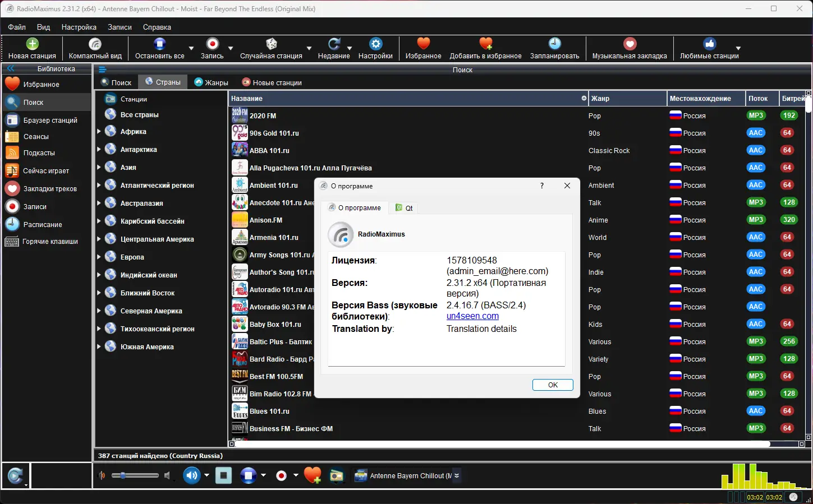
Task: Mute playback with the blue speaker icon
Action: point(191,475)
